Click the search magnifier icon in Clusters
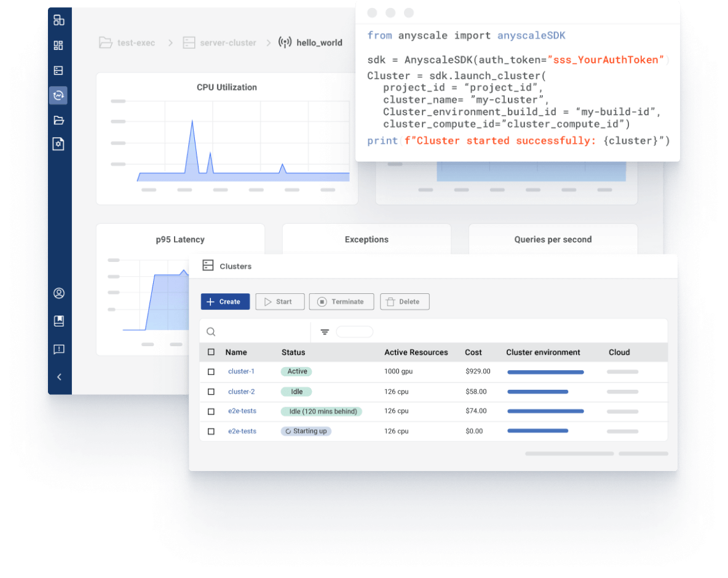Viewport: 728px width, 578px height. [x=211, y=332]
